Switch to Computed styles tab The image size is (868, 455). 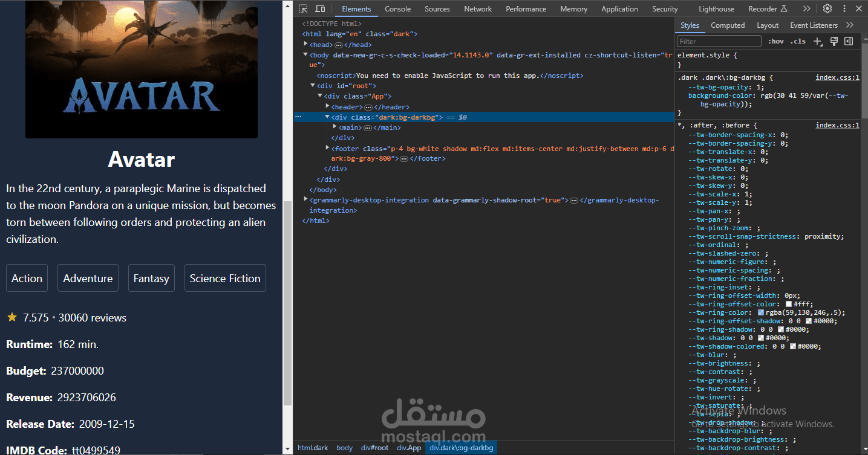728,25
